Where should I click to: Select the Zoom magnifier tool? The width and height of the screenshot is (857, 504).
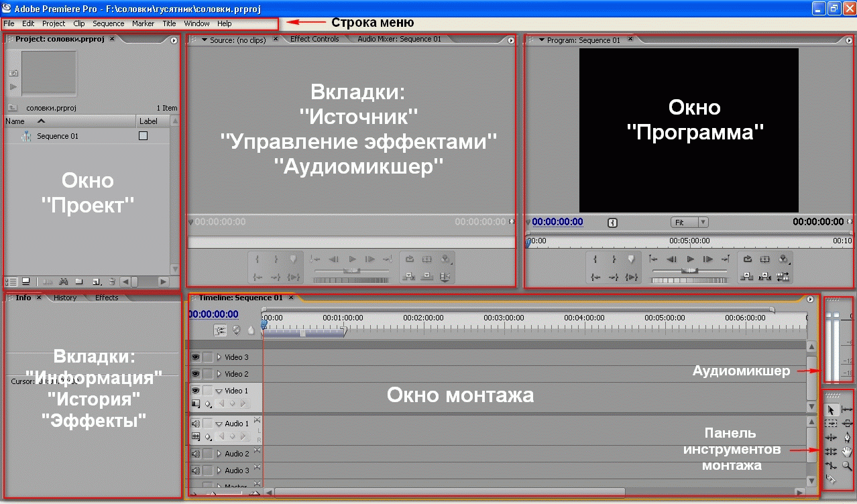pyautogui.click(x=847, y=466)
